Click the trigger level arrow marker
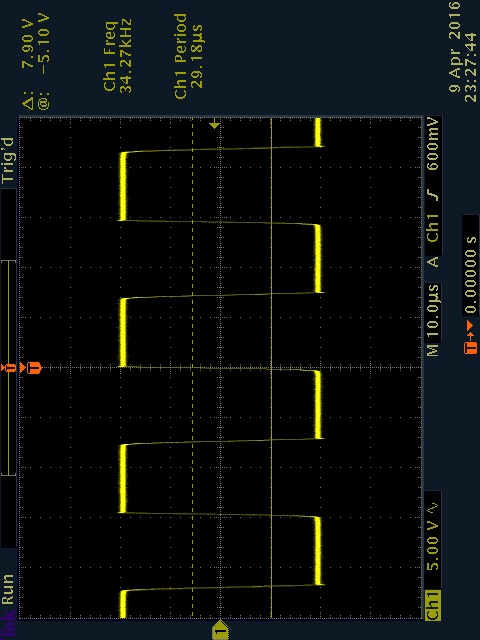 click(215, 124)
